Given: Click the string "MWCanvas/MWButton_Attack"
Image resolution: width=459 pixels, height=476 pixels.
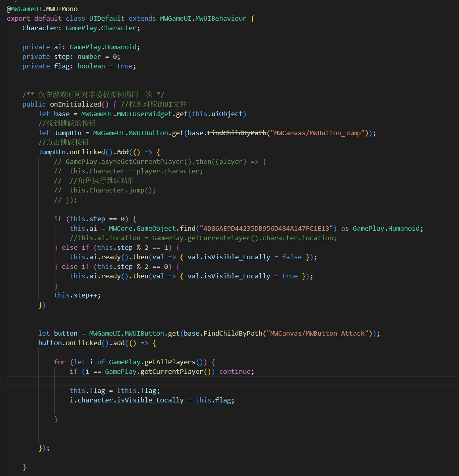Looking at the screenshot, I should [x=317, y=333].
